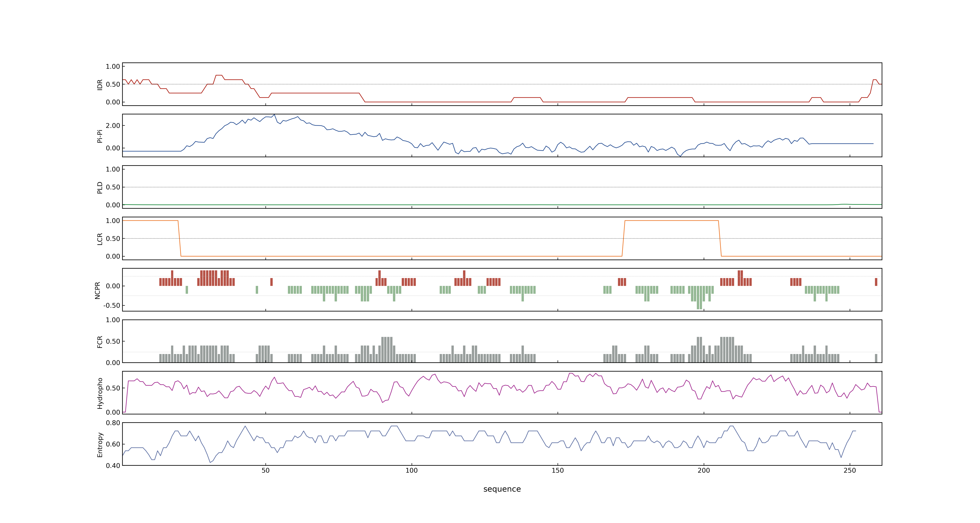Click the 1.00 tick on PLD axis
980x523 pixels.
(113, 169)
